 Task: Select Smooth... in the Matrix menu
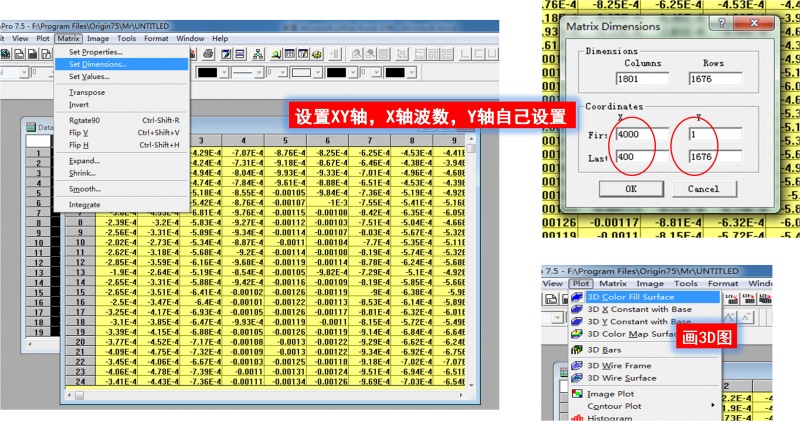click(121, 189)
